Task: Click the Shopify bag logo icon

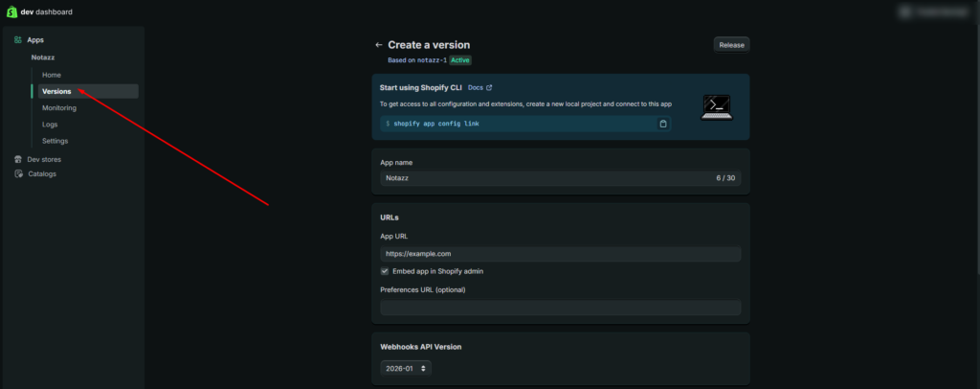Action: (12, 11)
